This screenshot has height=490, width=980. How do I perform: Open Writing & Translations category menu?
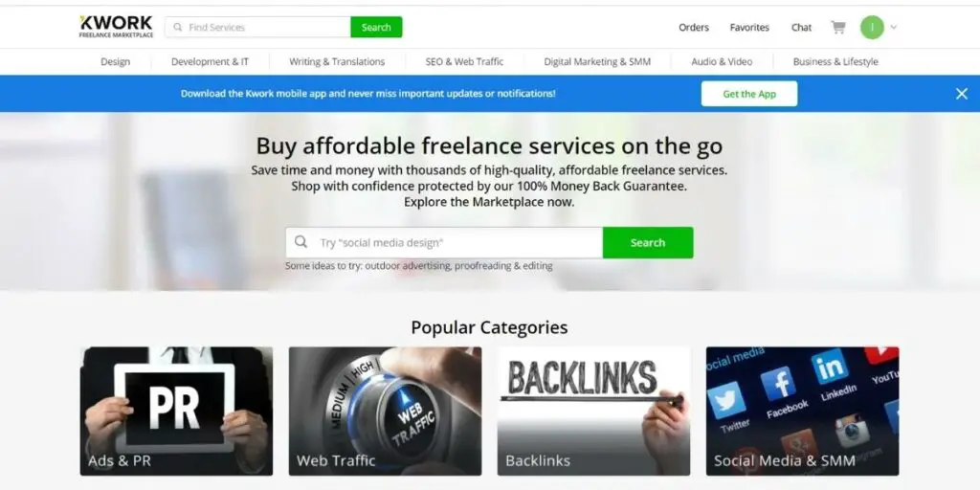pos(337,61)
